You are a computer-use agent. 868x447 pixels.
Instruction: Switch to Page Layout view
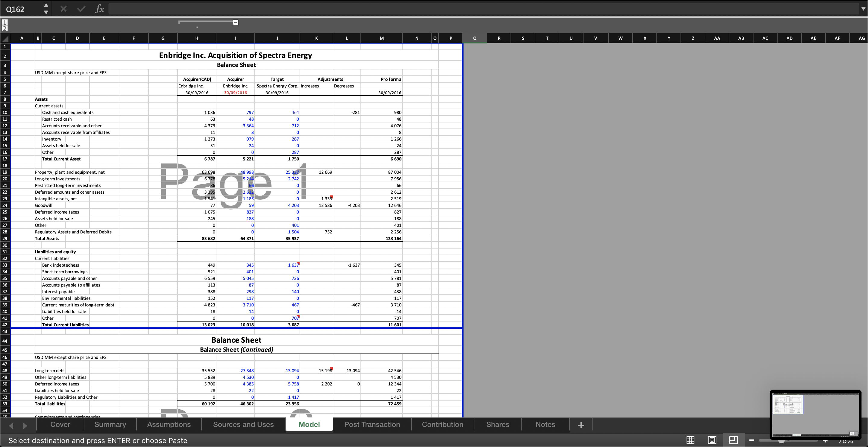[x=712, y=440]
